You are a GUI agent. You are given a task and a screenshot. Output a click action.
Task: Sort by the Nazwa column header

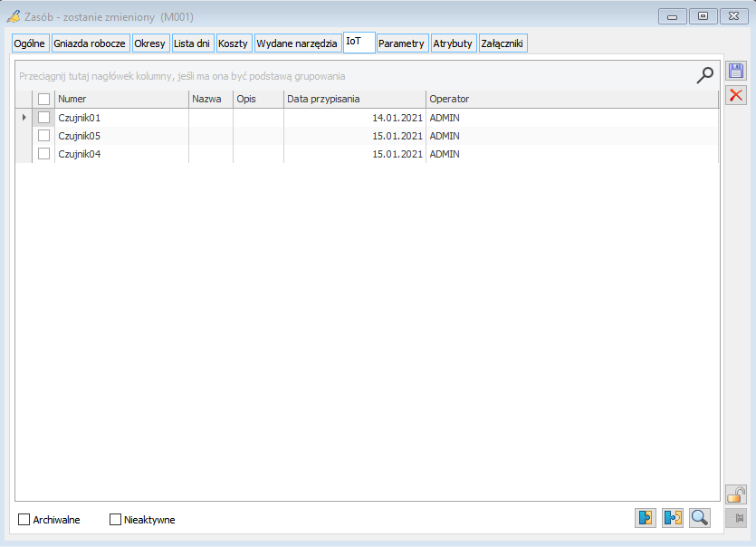pyautogui.click(x=211, y=99)
